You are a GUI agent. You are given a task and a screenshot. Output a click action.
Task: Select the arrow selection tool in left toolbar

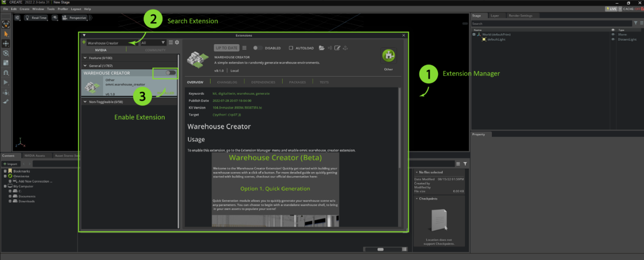pos(6,34)
